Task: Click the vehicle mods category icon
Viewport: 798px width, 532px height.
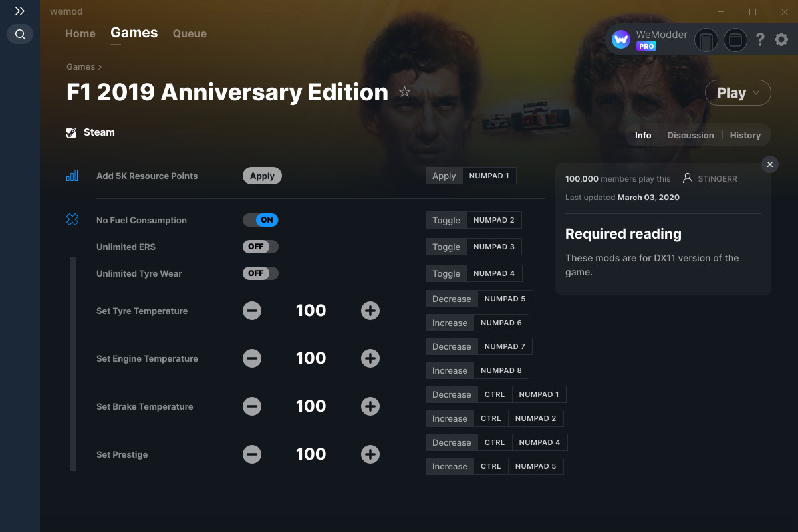Action: pos(72,220)
